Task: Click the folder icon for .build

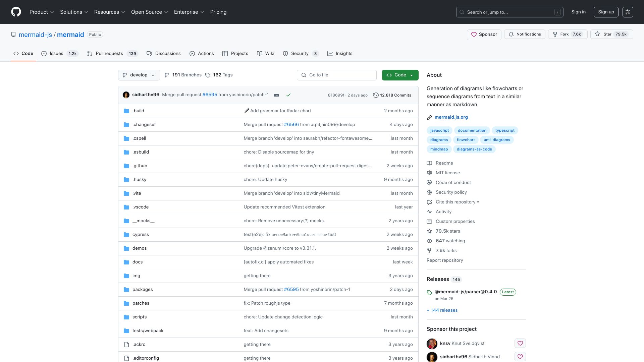Action: coord(126,111)
